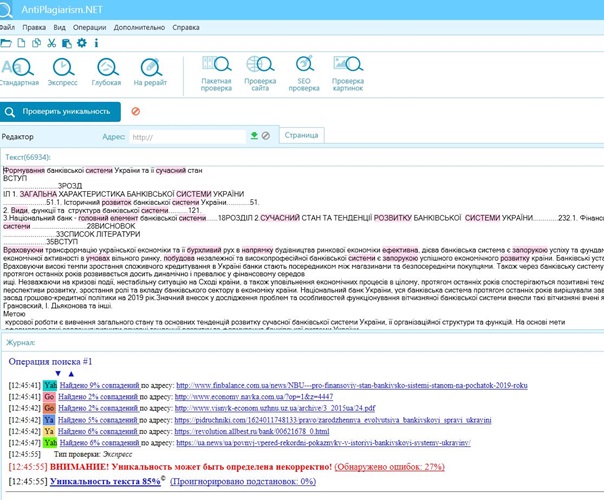Screen dimensions: 604x500
Task: Click Найдено 5% совпадений link
Action: pyautogui.click(x=98, y=420)
